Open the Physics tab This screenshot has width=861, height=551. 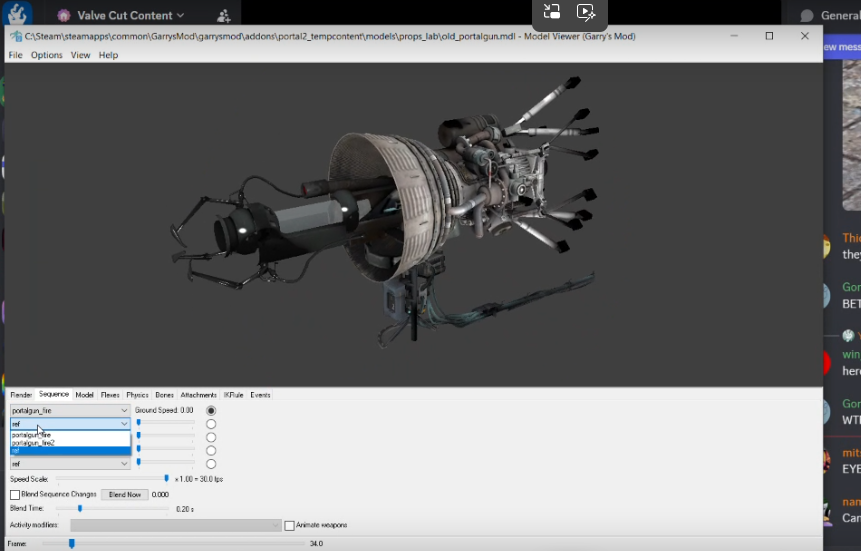click(x=137, y=395)
